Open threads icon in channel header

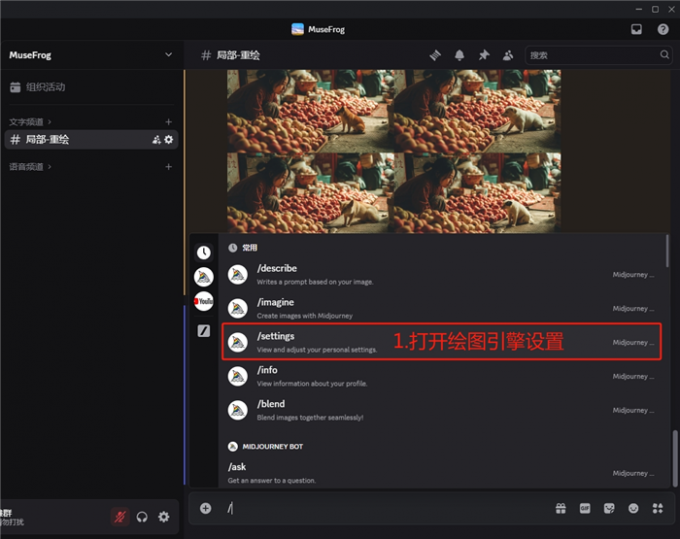[x=435, y=55]
